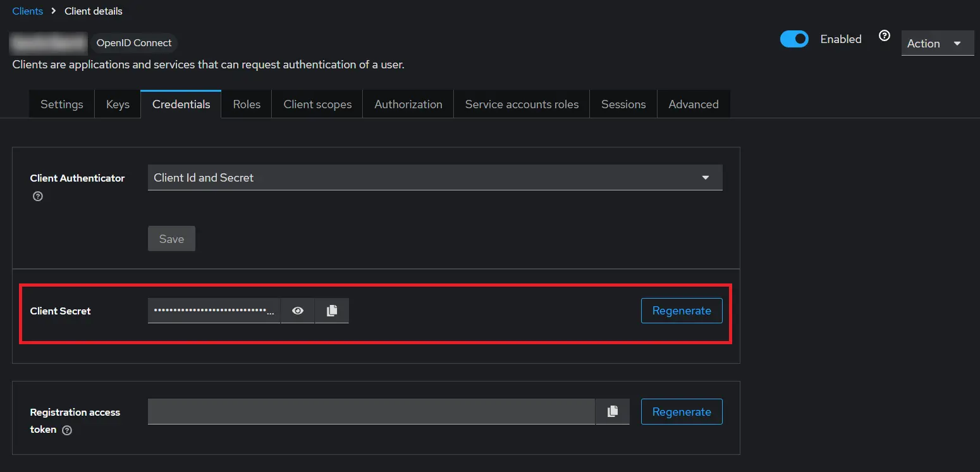The image size is (980, 472).
Task: Switch to the Authorization tab
Action: [408, 104]
